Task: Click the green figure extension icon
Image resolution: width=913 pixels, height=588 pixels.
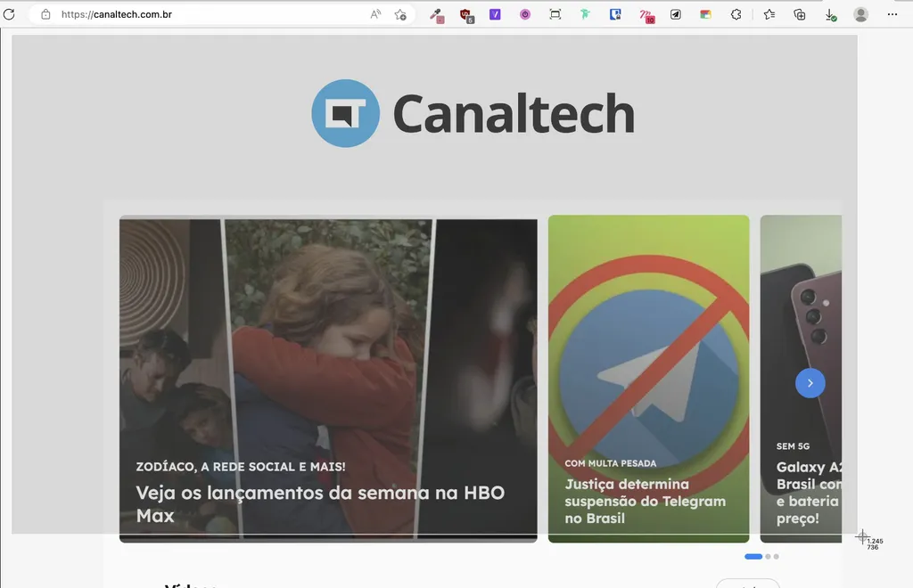Action: coord(585,14)
